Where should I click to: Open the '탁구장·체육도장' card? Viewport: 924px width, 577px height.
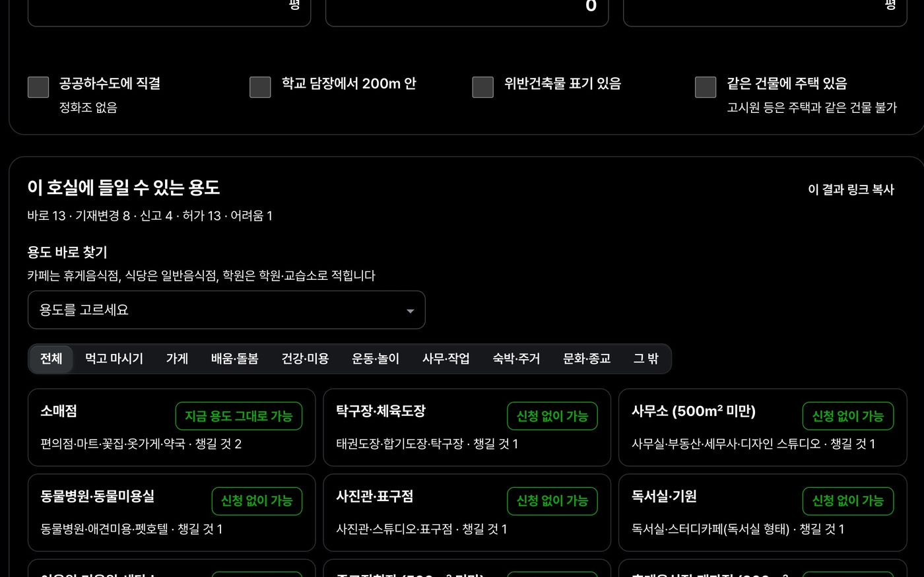467,427
